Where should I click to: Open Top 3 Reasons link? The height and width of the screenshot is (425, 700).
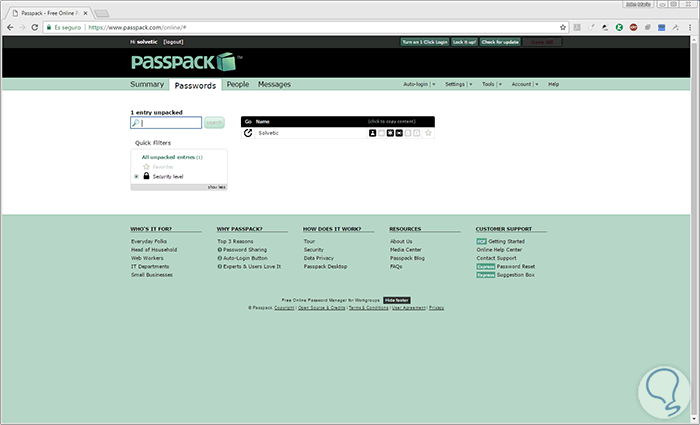235,242
